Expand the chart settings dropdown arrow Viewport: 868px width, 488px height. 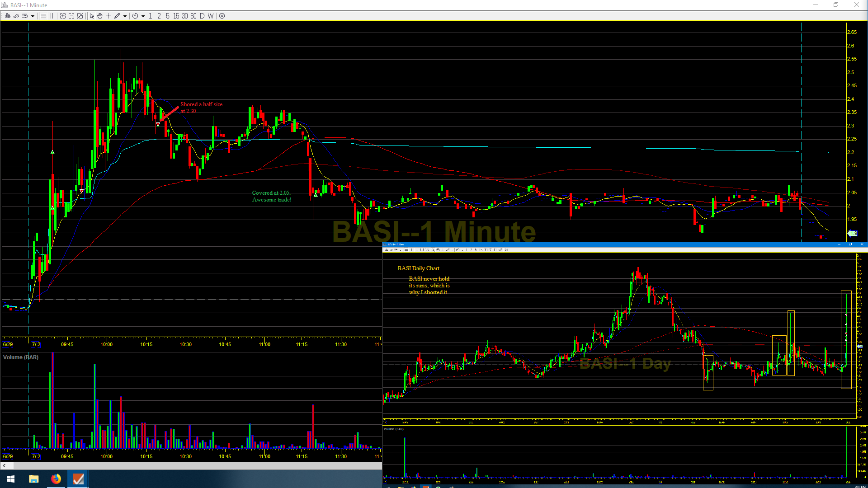(x=33, y=16)
